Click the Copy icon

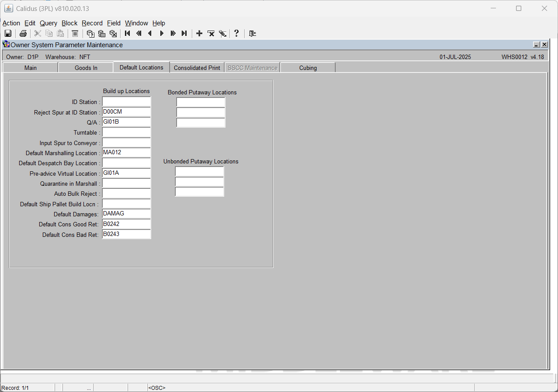49,34
